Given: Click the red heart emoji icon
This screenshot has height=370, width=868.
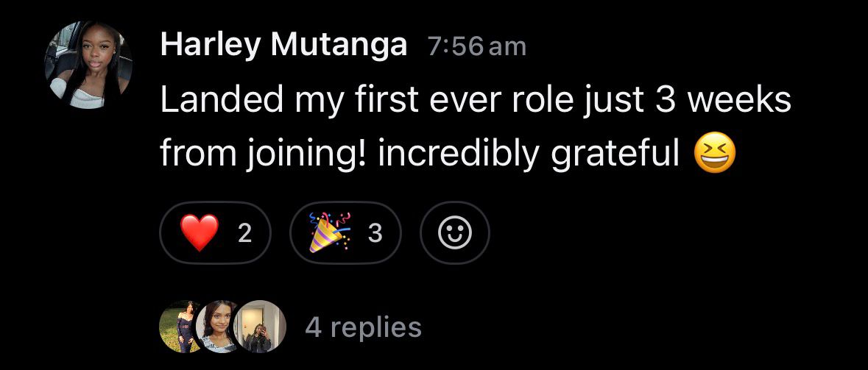Looking at the screenshot, I should 200,233.
